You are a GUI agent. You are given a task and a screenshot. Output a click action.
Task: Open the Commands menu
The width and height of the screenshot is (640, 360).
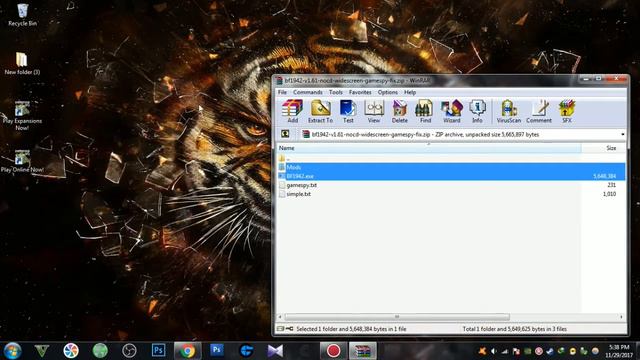[x=308, y=92]
